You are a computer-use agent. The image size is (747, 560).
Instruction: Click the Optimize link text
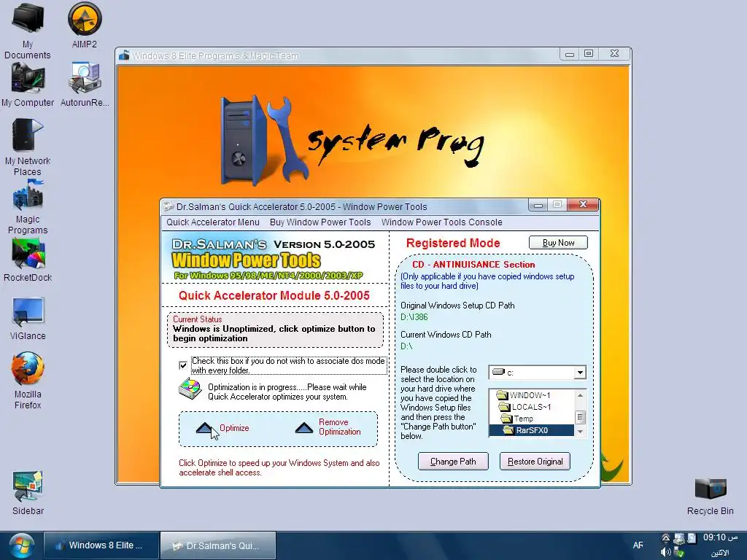point(234,428)
